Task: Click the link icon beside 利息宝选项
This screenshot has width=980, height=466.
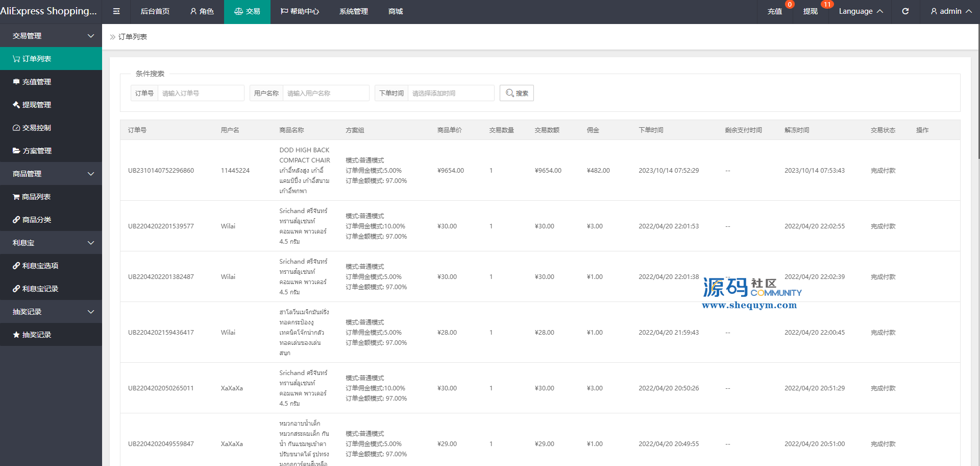Action: [x=16, y=266]
